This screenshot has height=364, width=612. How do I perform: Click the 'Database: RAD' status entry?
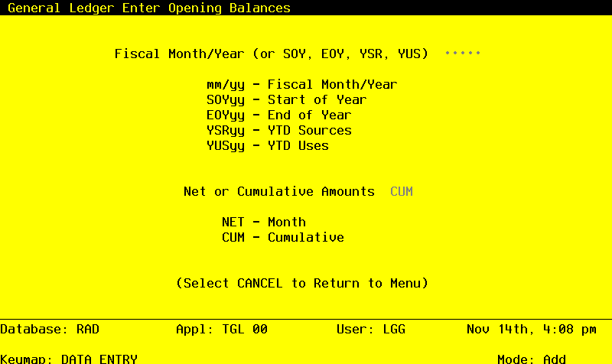[x=50, y=330]
